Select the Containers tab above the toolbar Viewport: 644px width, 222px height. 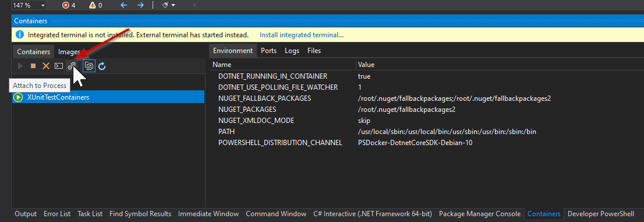(x=34, y=52)
